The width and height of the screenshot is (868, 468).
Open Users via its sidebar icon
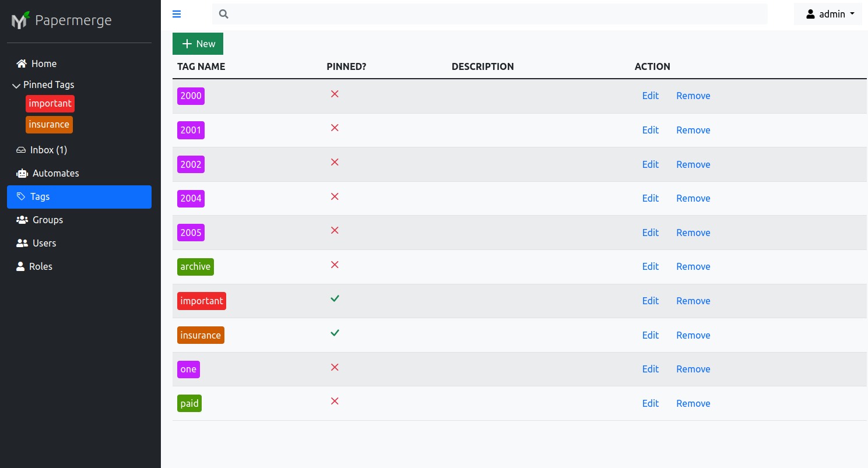pos(22,243)
